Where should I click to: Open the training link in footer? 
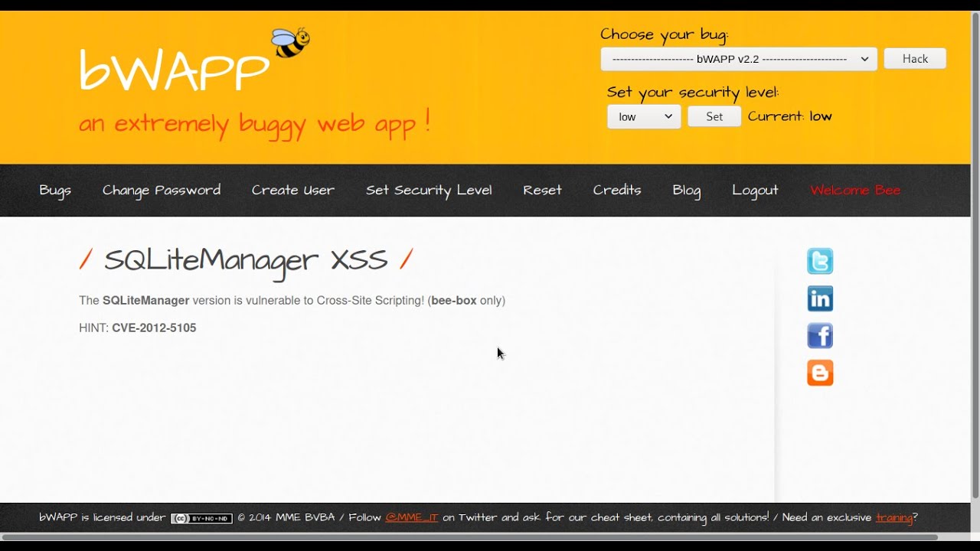point(894,518)
